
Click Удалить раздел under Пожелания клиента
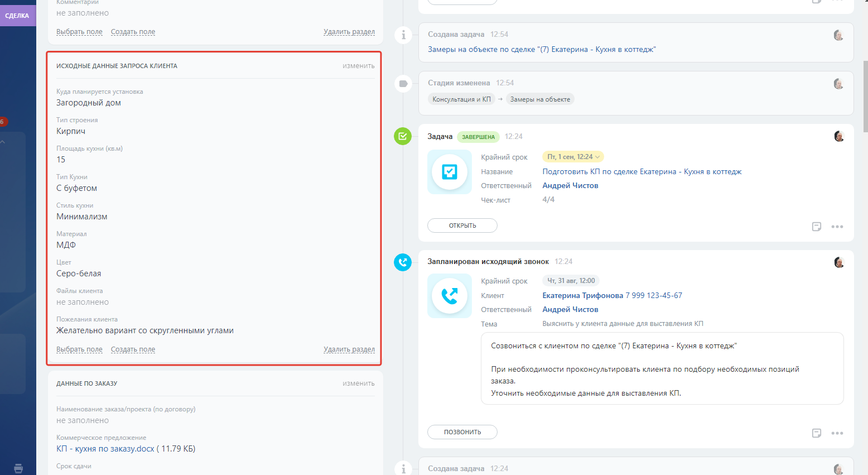349,349
